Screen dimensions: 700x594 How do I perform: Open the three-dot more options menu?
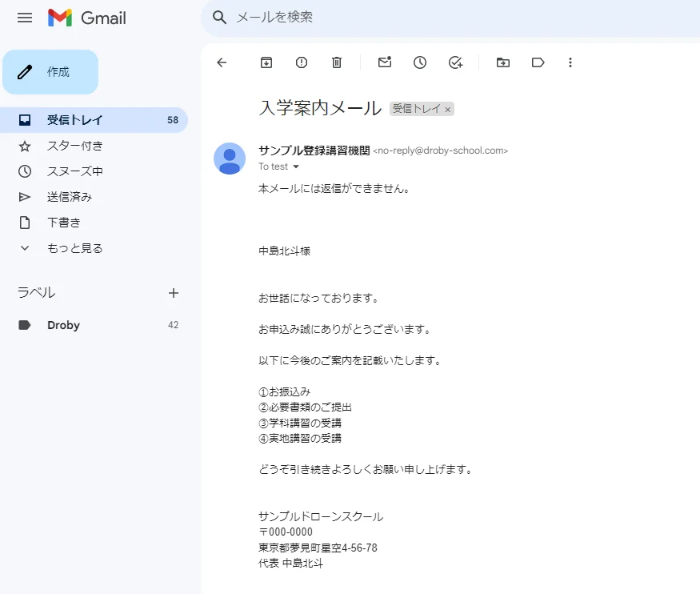point(570,62)
